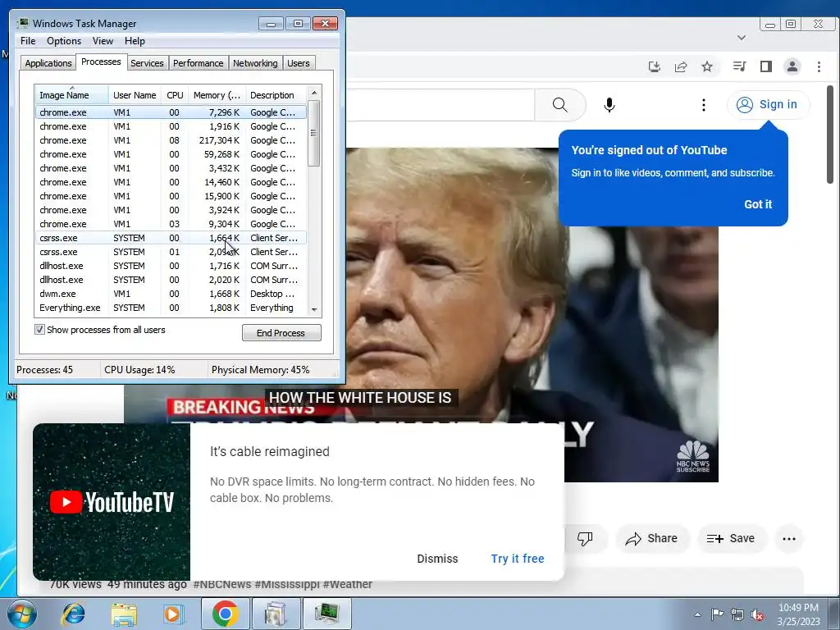The width and height of the screenshot is (840, 630).
Task: Click process list scroll down arrow
Action: pyautogui.click(x=314, y=309)
